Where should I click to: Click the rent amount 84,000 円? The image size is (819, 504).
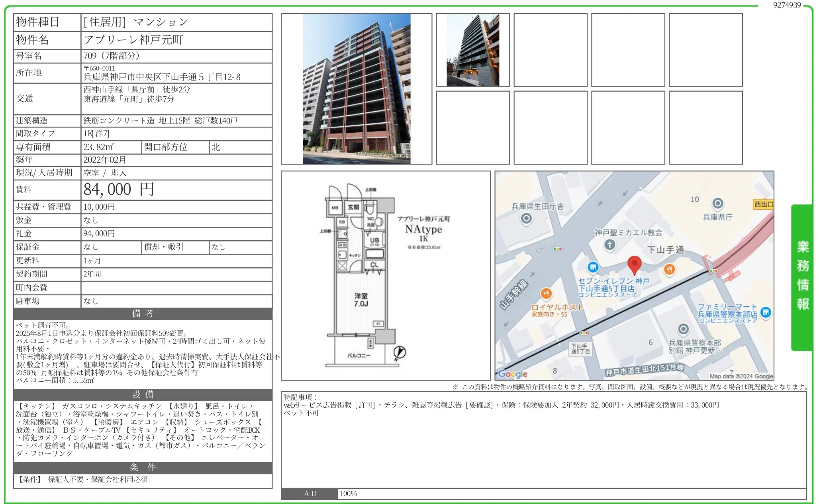coord(119,190)
